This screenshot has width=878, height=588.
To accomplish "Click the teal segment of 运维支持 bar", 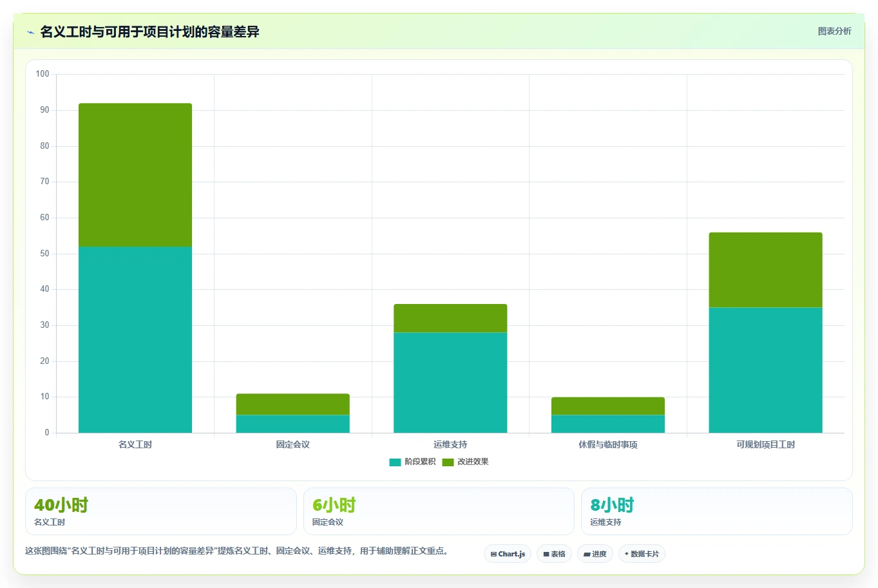I will click(450, 383).
